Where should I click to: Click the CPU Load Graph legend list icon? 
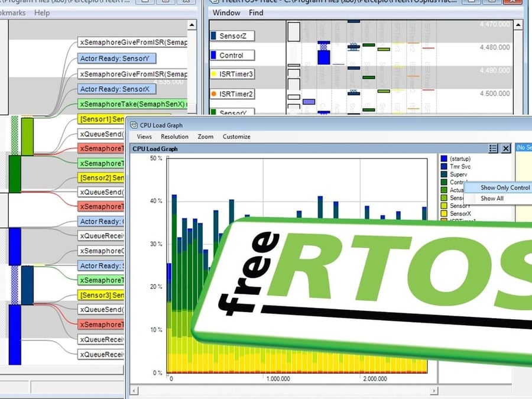click(493, 148)
